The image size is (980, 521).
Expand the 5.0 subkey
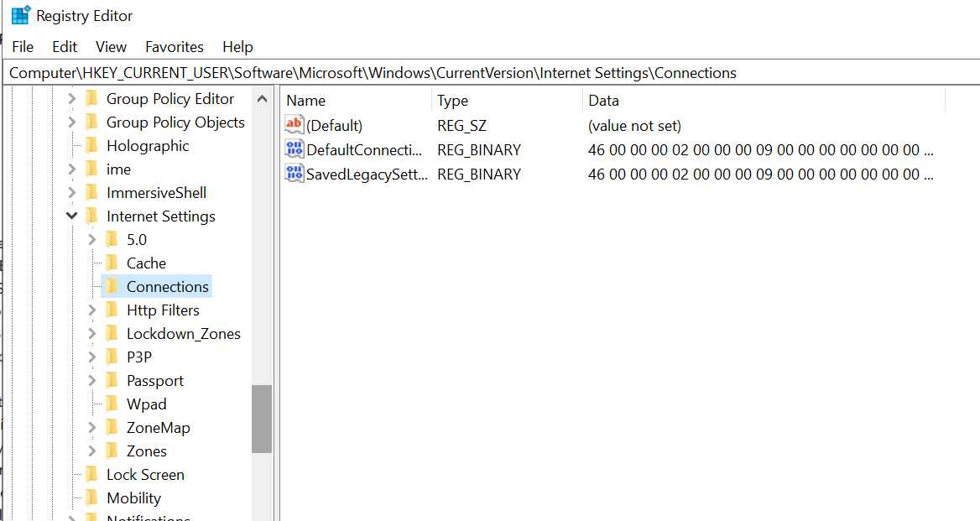92,239
